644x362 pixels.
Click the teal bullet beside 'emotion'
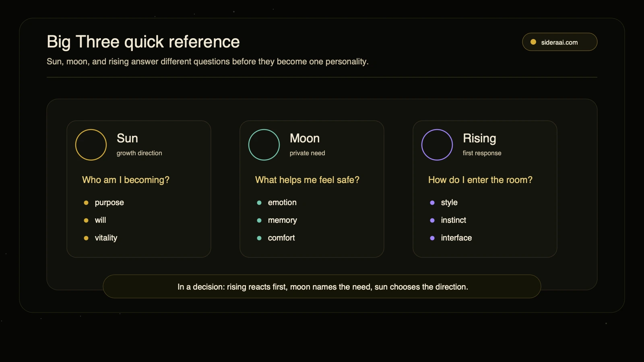tap(259, 203)
